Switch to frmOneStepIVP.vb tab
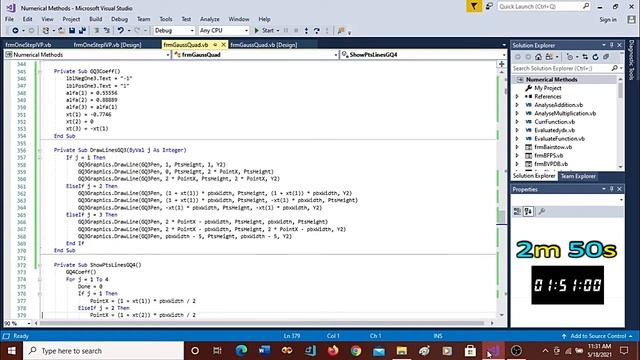The image size is (640, 360). coord(28,45)
